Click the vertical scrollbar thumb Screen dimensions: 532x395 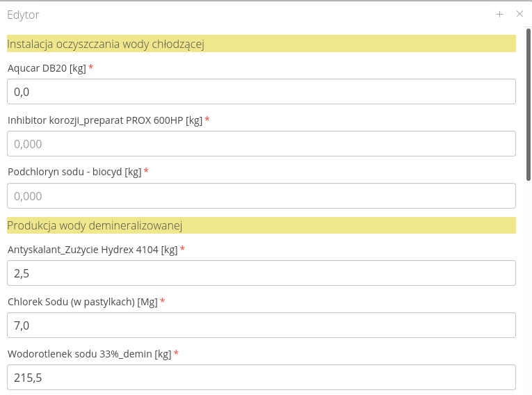(529, 104)
